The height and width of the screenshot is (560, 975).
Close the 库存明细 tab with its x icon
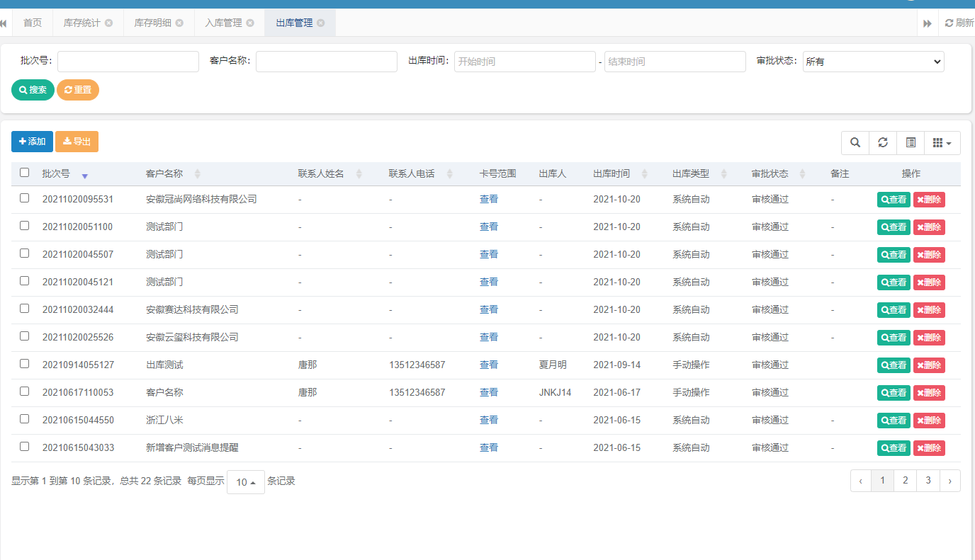pyautogui.click(x=179, y=23)
